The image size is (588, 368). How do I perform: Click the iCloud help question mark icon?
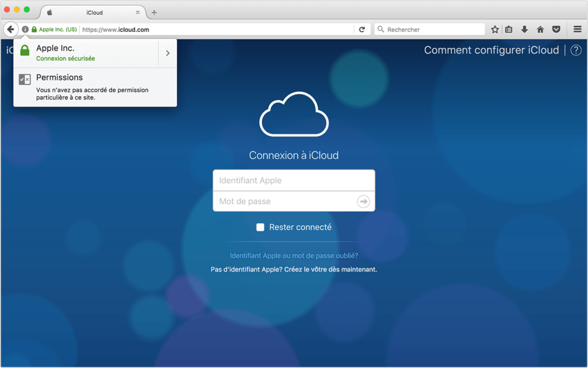point(576,50)
